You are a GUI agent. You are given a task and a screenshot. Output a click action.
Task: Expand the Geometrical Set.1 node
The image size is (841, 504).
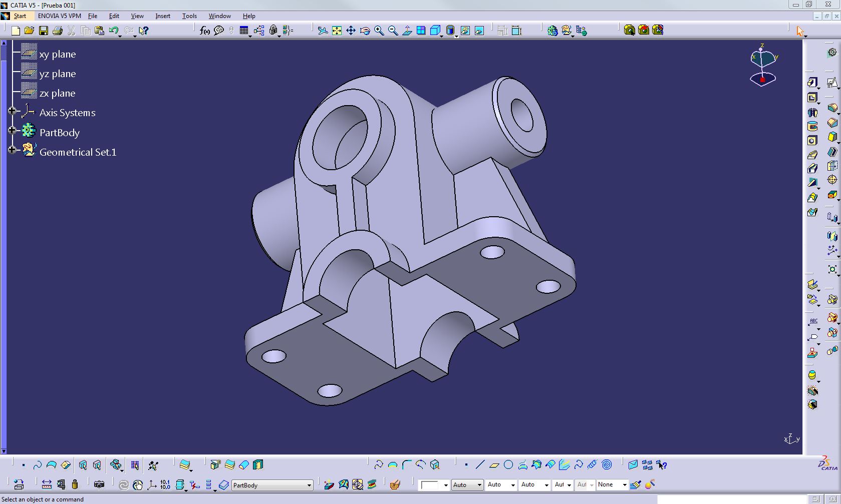pyautogui.click(x=12, y=150)
